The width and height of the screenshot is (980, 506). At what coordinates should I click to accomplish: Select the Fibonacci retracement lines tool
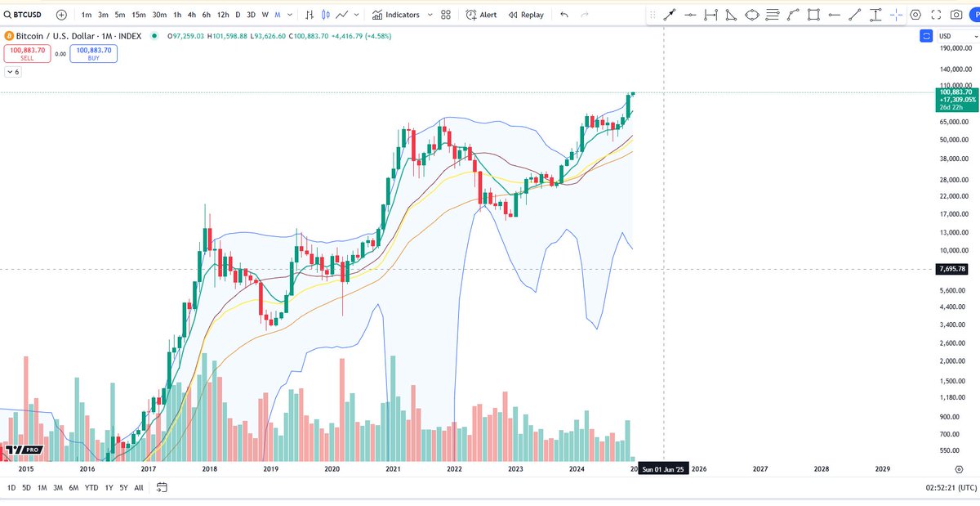pos(773,15)
